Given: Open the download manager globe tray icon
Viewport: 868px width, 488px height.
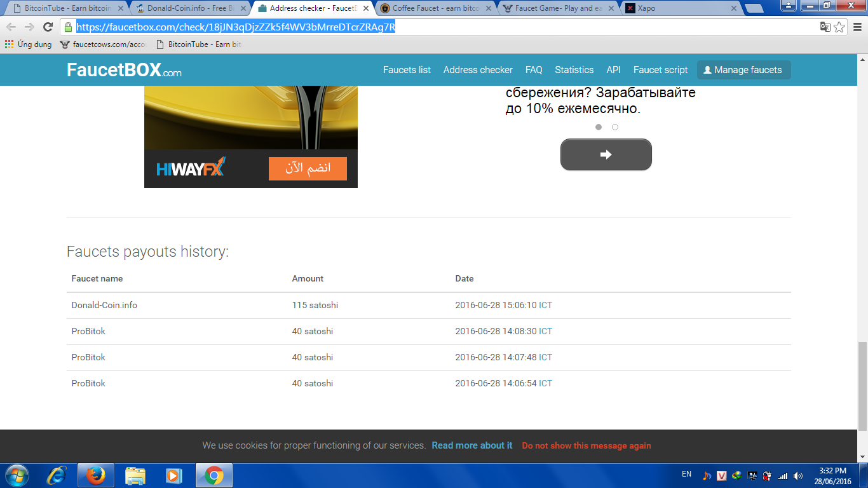Looking at the screenshot, I should tap(737, 475).
